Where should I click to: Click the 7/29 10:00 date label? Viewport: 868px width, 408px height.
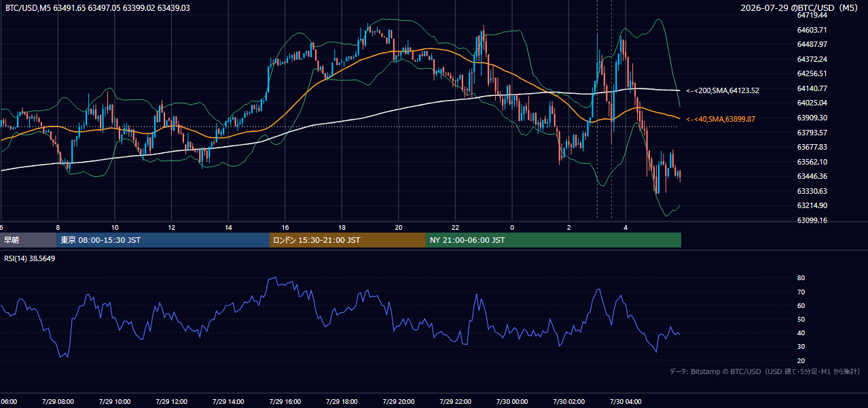[x=115, y=402]
